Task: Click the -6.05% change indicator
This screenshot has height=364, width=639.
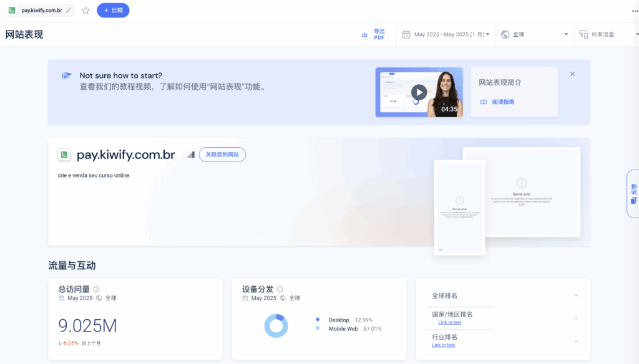Action: pos(68,343)
